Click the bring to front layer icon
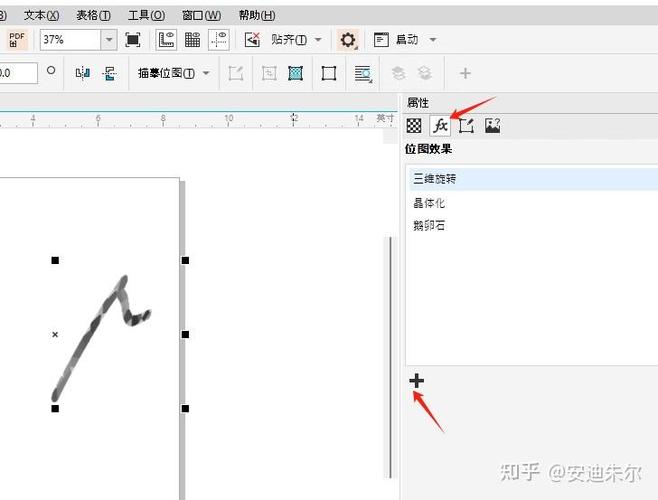Image resolution: width=658 pixels, height=500 pixels. (x=398, y=73)
